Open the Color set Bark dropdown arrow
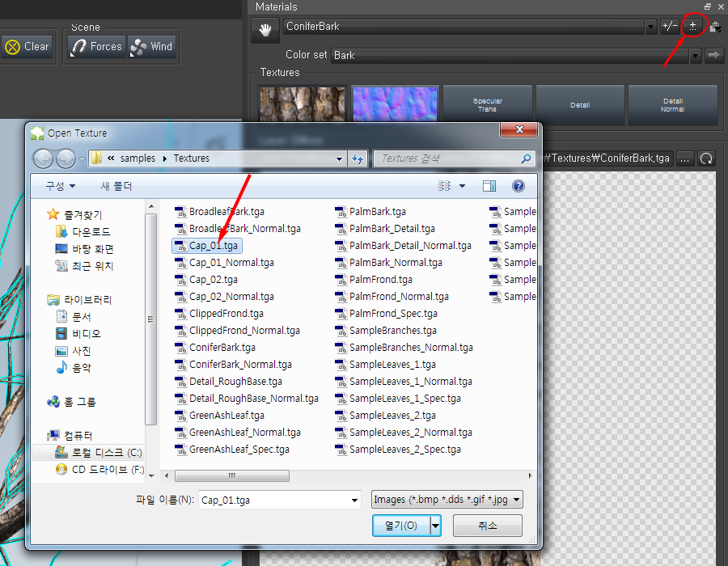Viewport: 728px width, 566px height. 695,56
